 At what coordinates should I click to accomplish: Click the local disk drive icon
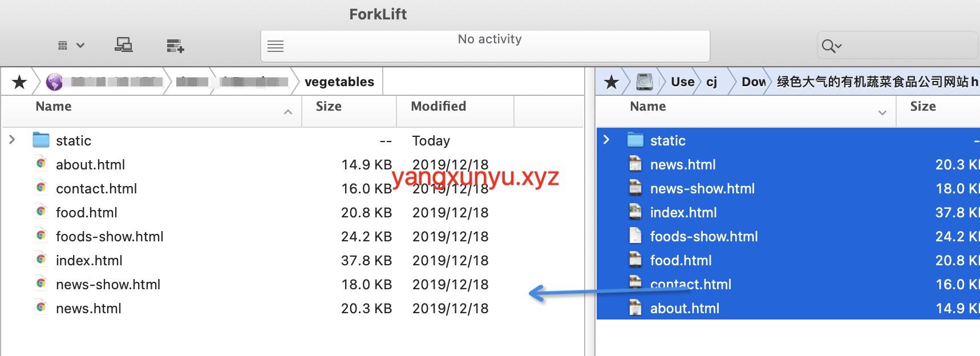pos(645,82)
